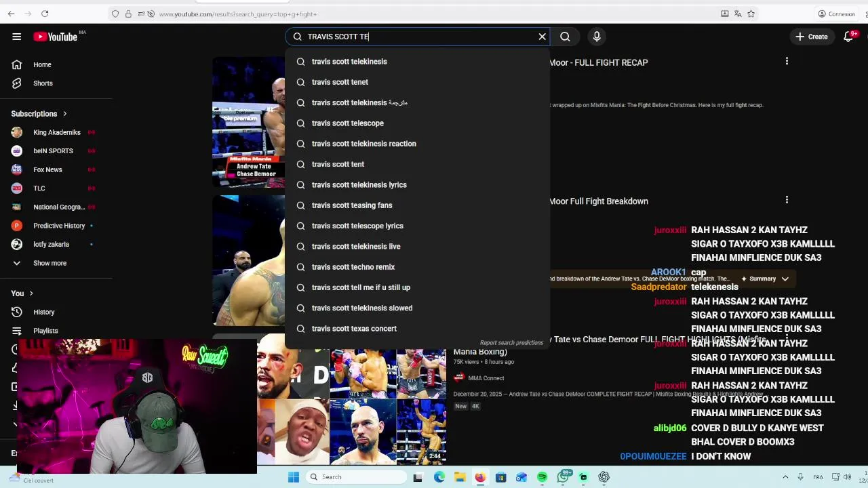
Task: Open the Andrew Tate Chase Demoor thumbnail
Action: 249,122
